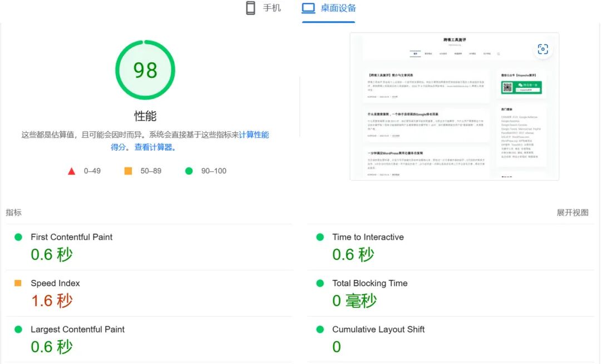The width and height of the screenshot is (601, 364).
Task: Click the screenshot inspect icon on the page preview
Action: 543,49
